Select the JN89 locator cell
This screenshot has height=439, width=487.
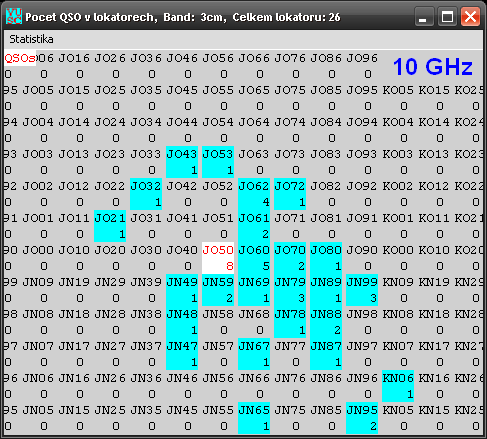point(326,290)
